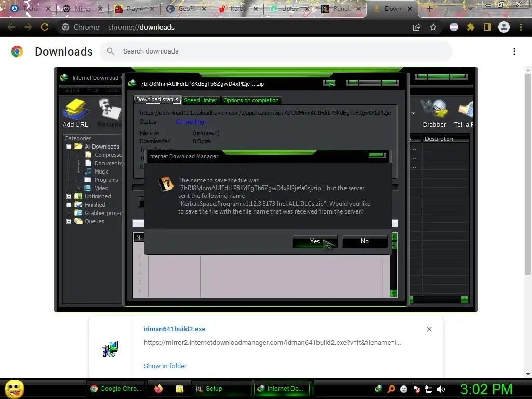Open Firefox from the taskbar
532x399 pixels.
click(158, 389)
